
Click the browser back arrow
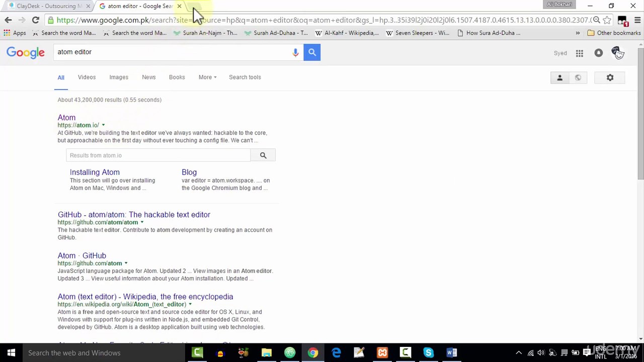point(8,20)
